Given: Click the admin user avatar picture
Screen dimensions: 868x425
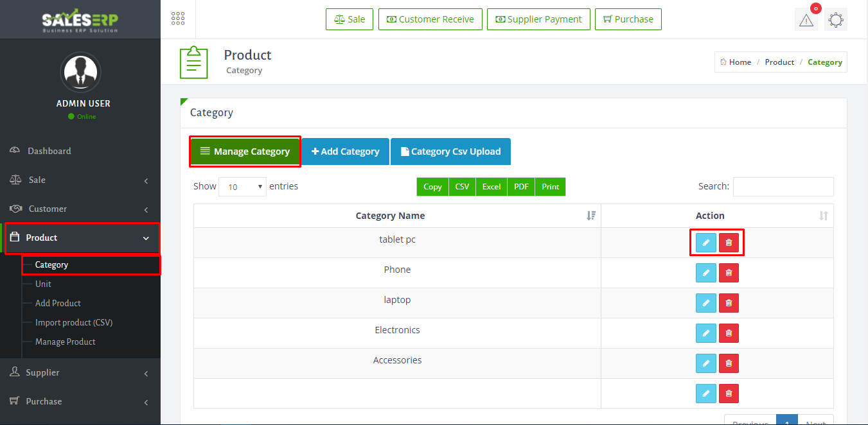Looking at the screenshot, I should 80,72.
